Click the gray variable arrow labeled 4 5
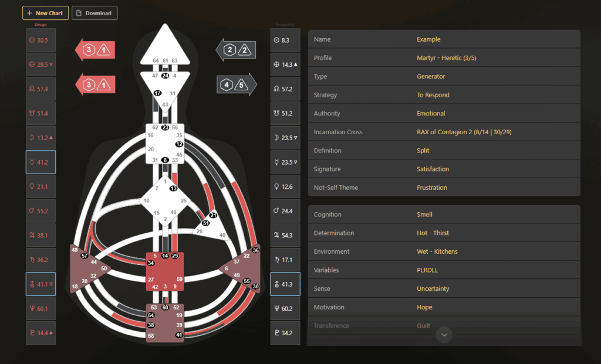The image size is (601, 364). tap(237, 84)
